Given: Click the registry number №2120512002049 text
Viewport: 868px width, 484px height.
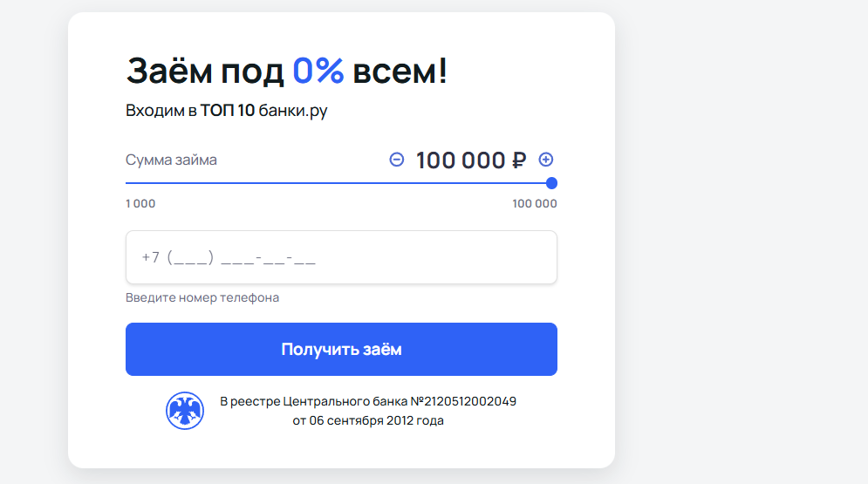Looking at the screenshot, I should [x=463, y=401].
